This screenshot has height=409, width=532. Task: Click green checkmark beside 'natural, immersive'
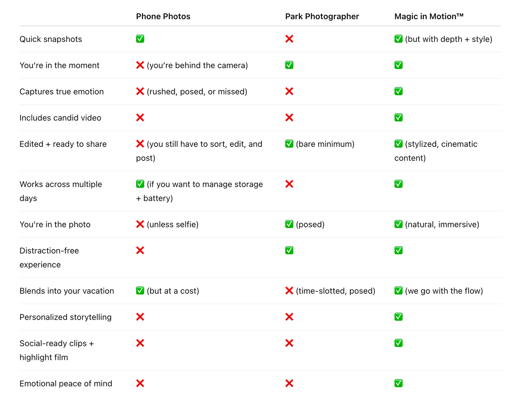[x=398, y=224]
